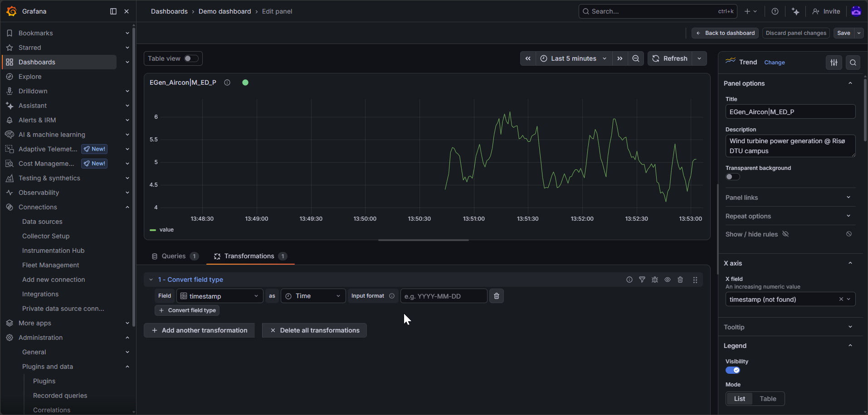
Task: Click the green panel status dot
Action: click(x=245, y=82)
